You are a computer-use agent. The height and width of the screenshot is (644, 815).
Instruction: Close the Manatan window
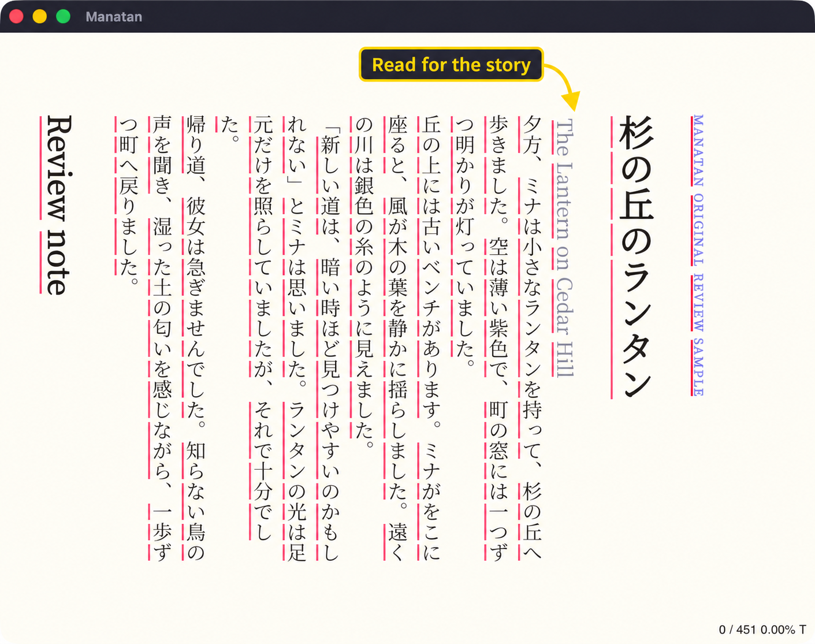pos(16,16)
